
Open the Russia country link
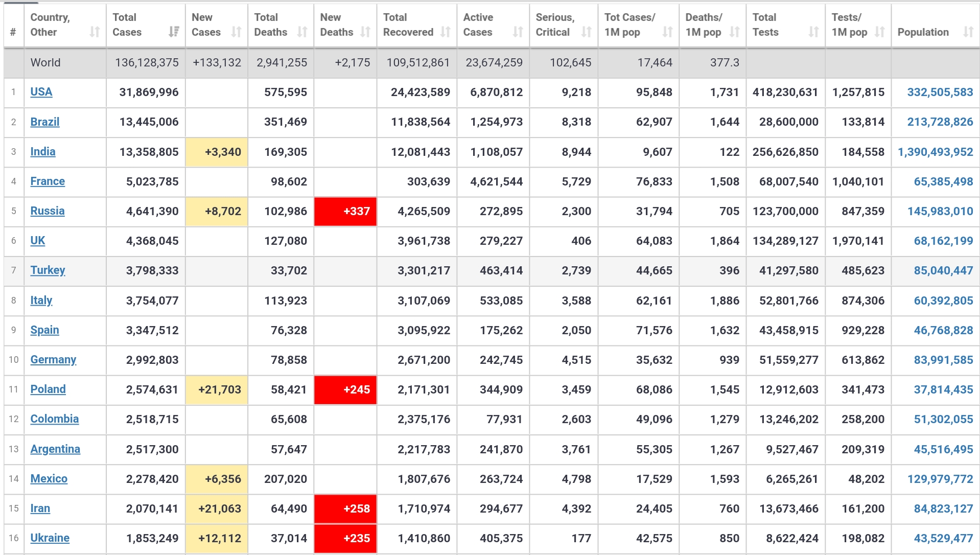coord(48,211)
